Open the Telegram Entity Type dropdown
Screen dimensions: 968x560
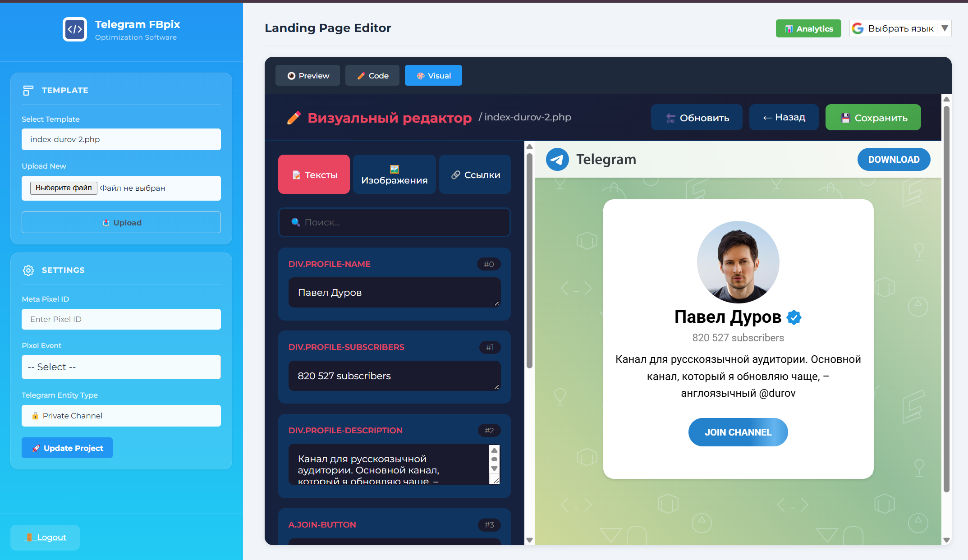121,416
